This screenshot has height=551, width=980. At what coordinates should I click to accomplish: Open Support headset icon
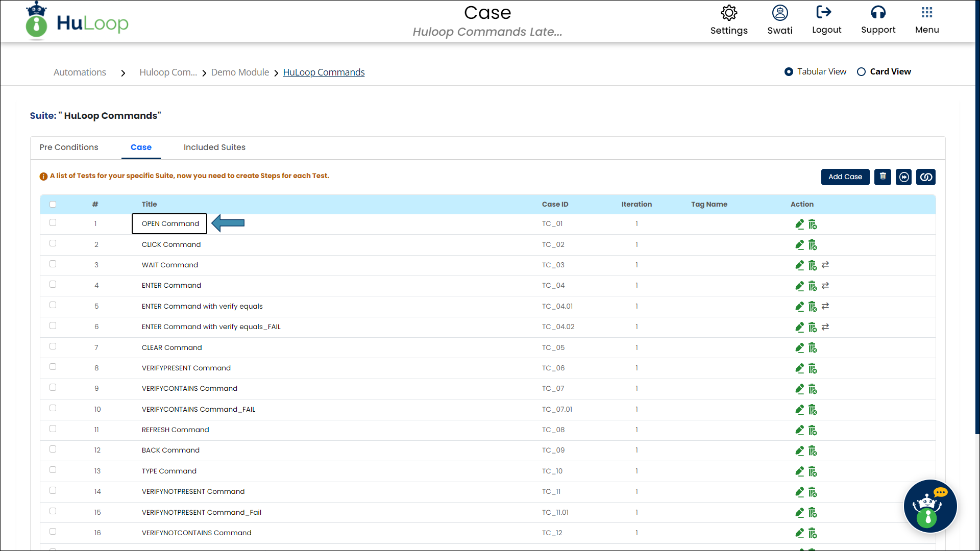(x=878, y=12)
